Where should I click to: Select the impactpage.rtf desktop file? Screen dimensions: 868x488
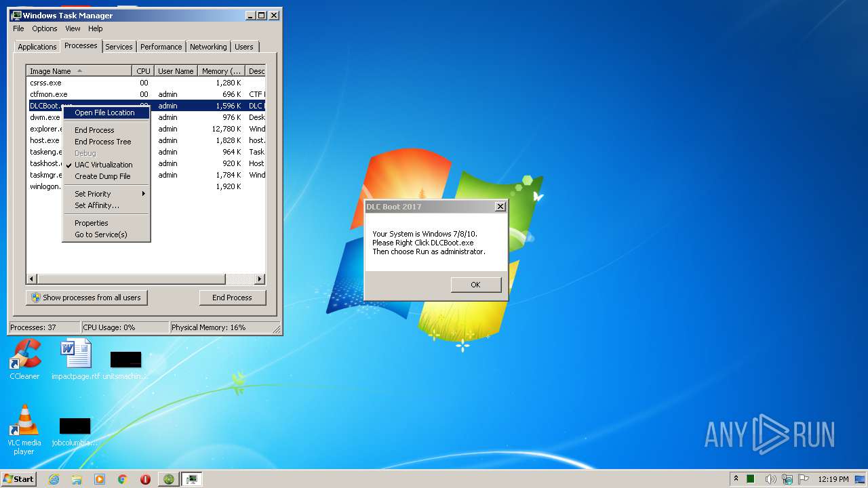75,360
